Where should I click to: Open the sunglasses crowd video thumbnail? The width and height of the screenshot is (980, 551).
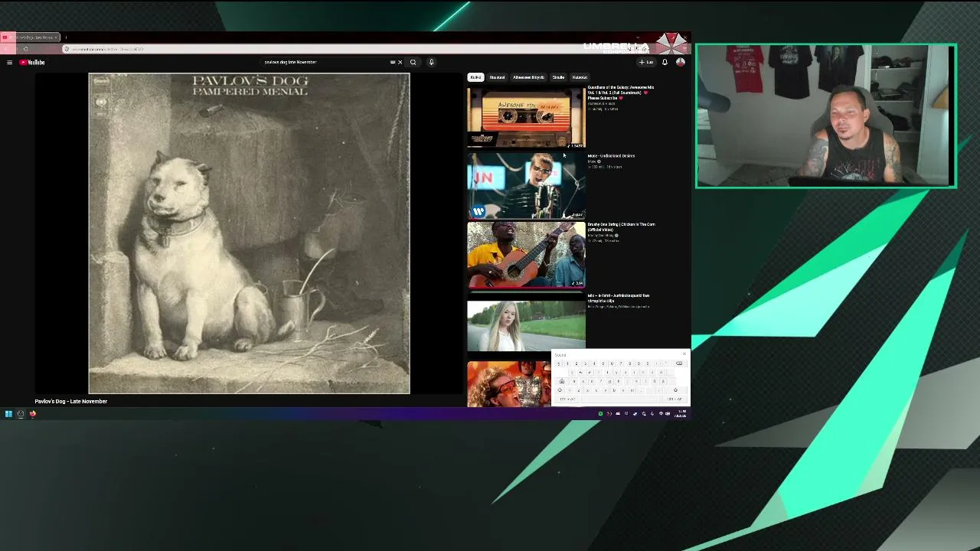point(509,384)
